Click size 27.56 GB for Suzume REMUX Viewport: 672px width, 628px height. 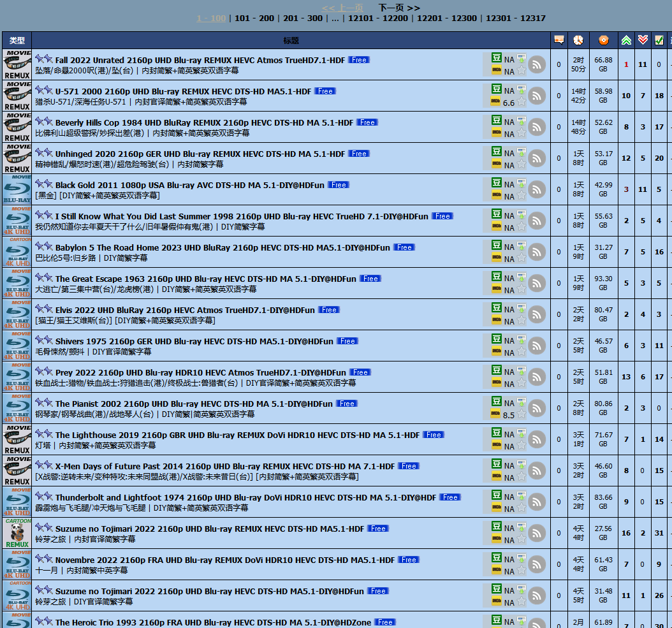point(603,533)
